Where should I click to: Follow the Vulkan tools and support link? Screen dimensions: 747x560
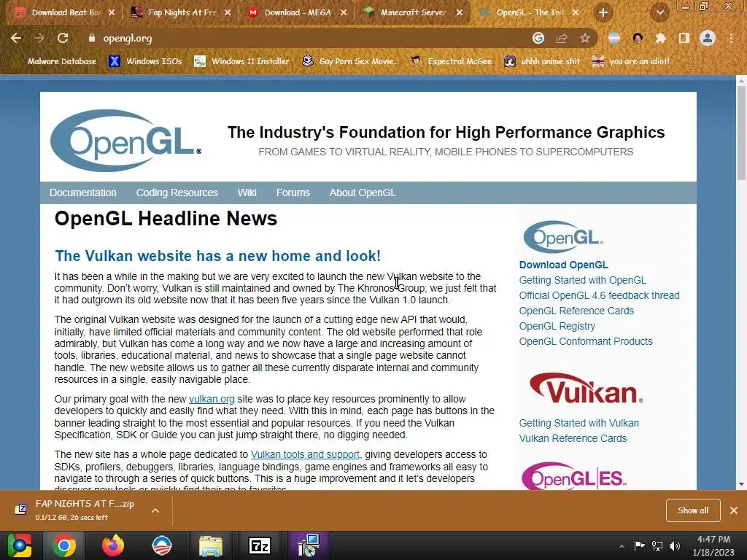coord(305,454)
